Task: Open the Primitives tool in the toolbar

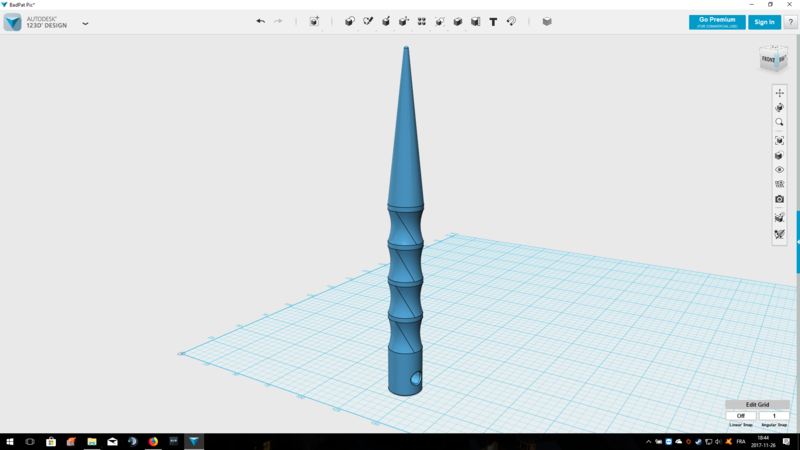Action: 349,21
